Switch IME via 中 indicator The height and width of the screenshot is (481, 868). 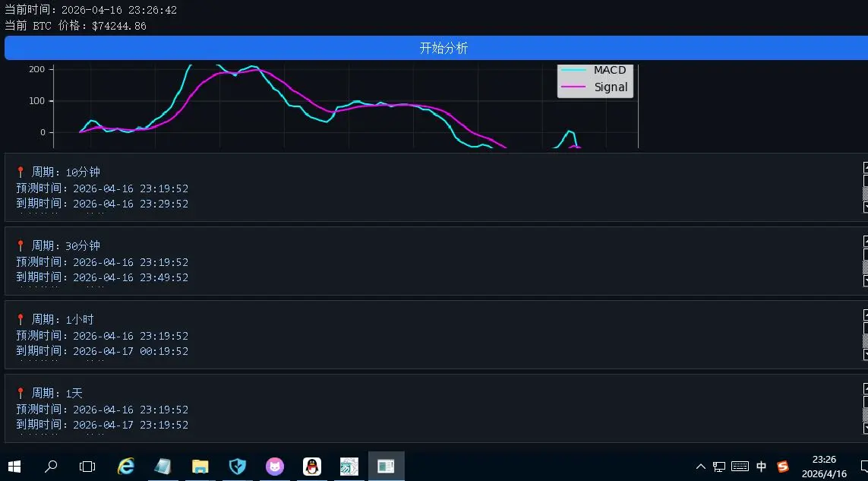tap(761, 467)
